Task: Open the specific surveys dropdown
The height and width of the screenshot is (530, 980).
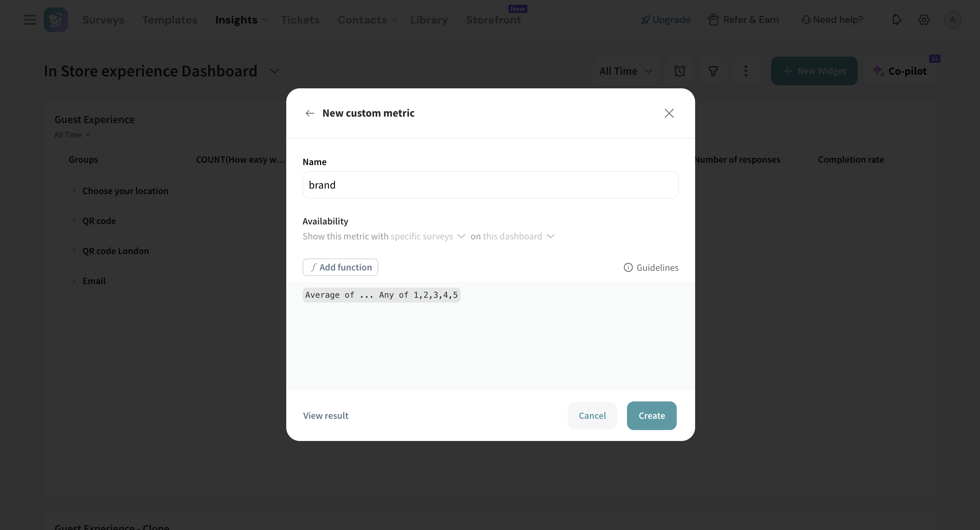Action: click(428, 236)
